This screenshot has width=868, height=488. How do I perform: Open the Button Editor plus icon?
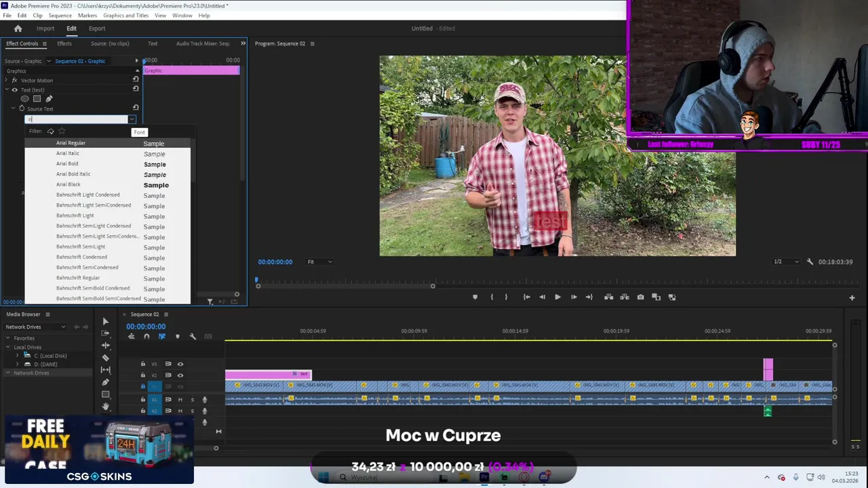click(852, 298)
